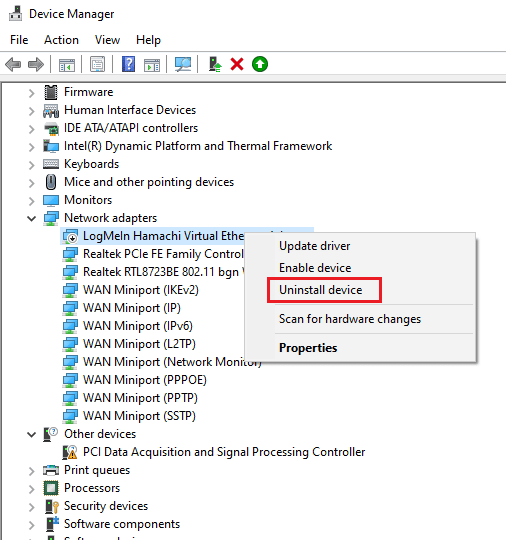506x540 pixels.
Task: Click the Update device driver toolbar icon
Action: coord(215,64)
